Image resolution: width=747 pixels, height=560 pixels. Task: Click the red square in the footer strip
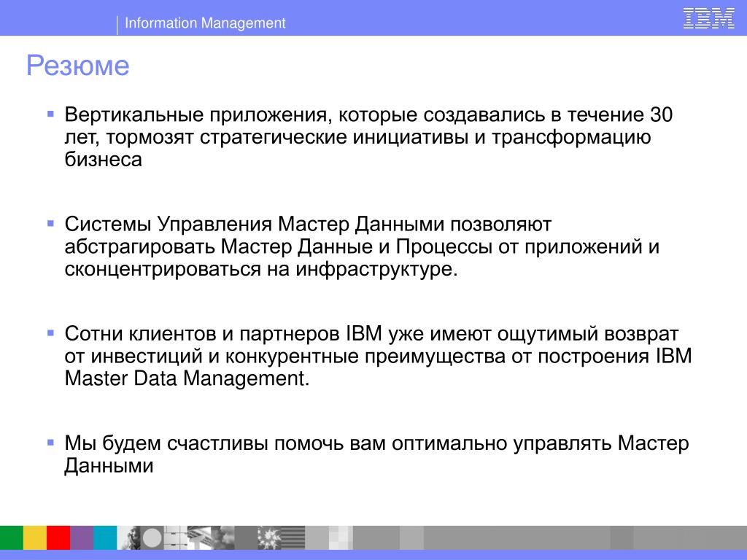click(58, 537)
